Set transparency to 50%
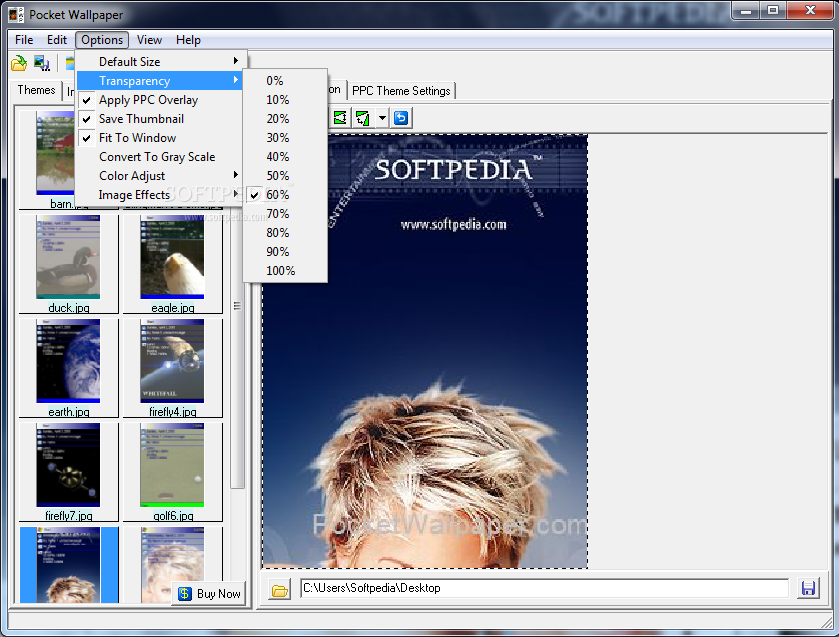 click(285, 176)
